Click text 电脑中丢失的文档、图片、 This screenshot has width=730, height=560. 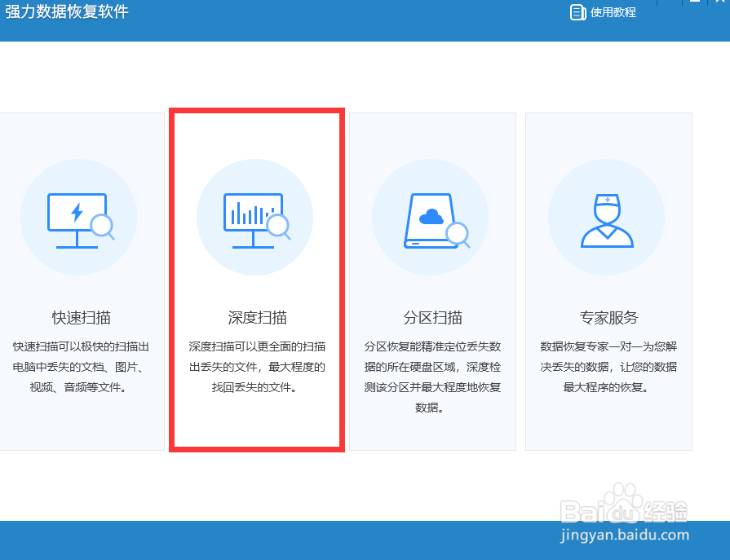click(79, 367)
